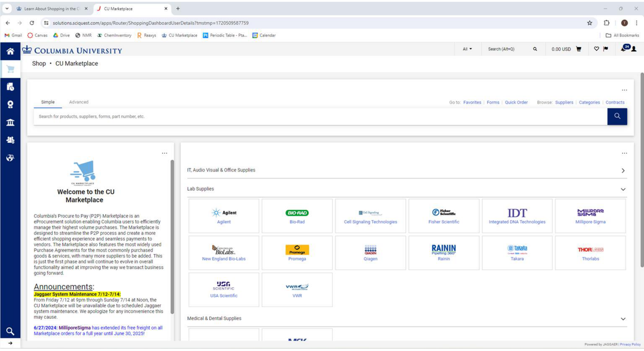Image resolution: width=644 pixels, height=351 pixels.
Task: Open the bank building sidebar icon
Action: pyautogui.click(x=10, y=122)
